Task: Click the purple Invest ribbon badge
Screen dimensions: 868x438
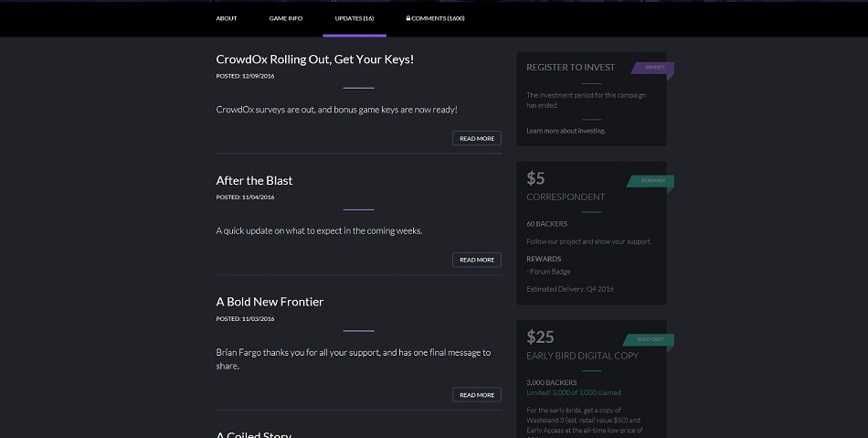Action: 654,68
